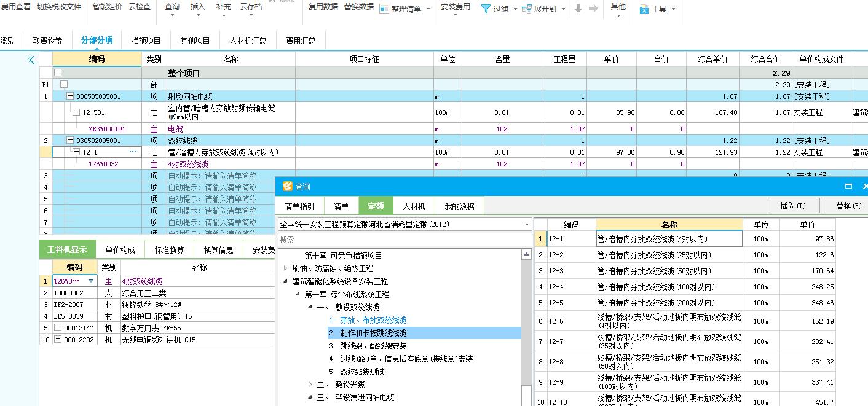Image resolution: width=868 pixels, height=406 pixels.
Task: Click the gray move-down arrow icon
Action: (578, 9)
